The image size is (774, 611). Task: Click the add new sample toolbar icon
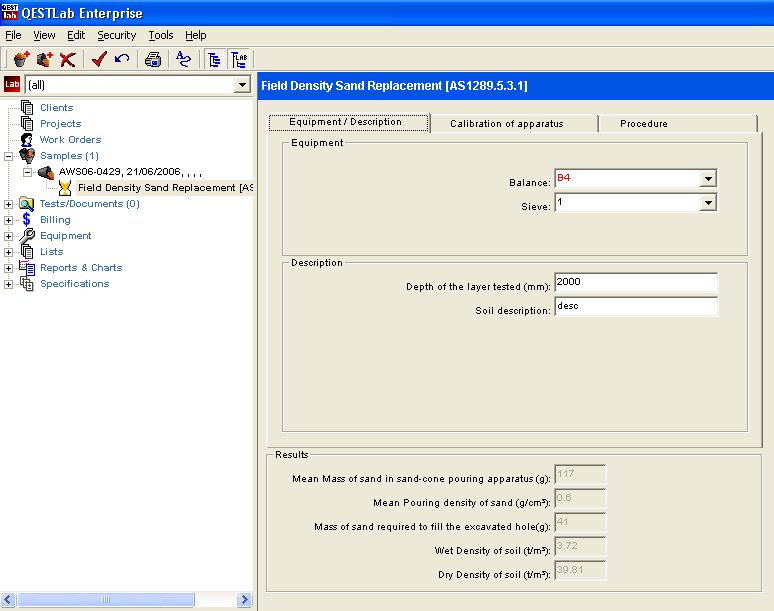coord(20,59)
